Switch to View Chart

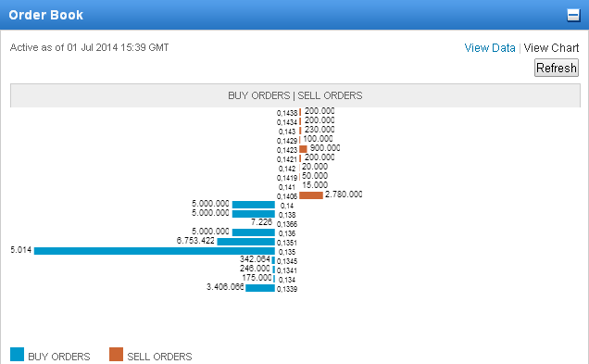coord(551,48)
